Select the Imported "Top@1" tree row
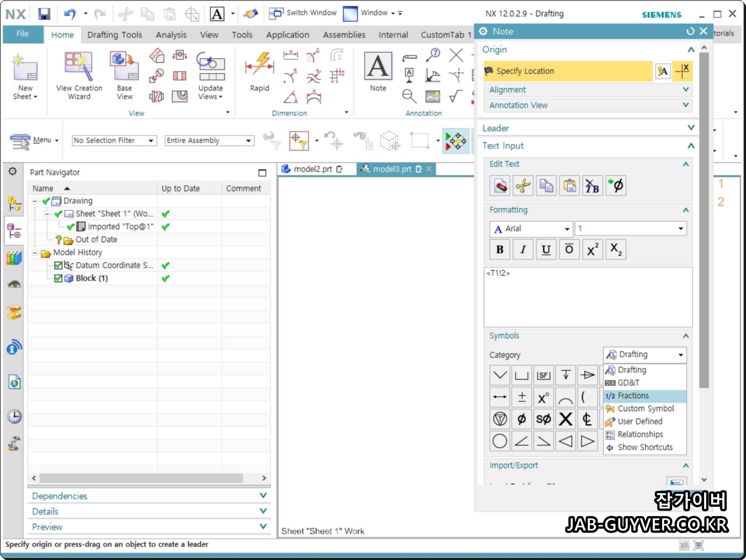 click(120, 227)
